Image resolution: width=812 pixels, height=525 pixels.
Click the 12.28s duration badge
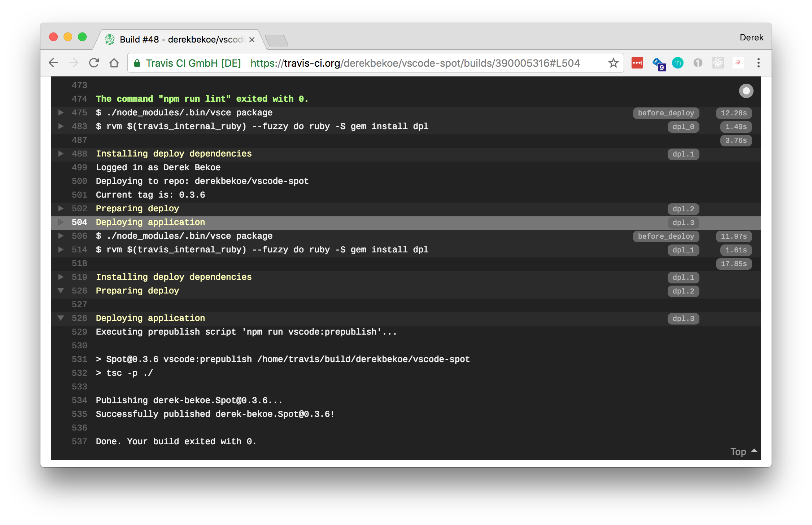pos(734,113)
